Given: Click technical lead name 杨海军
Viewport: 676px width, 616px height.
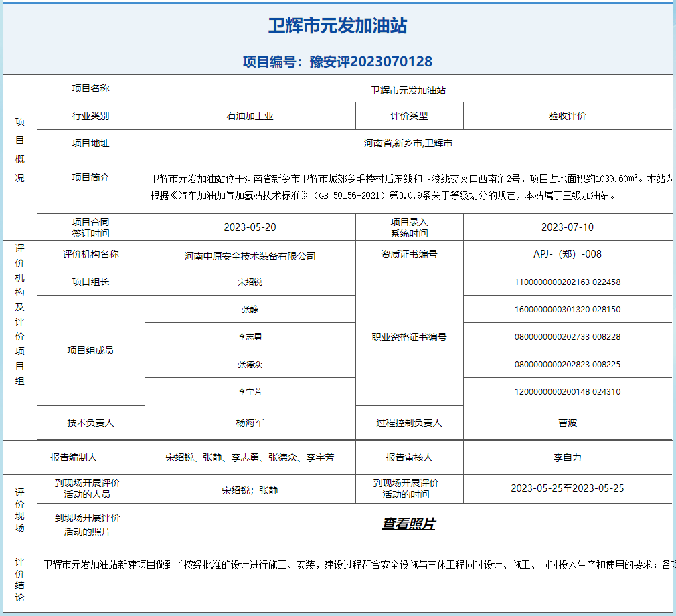Looking at the screenshot, I should [x=250, y=423].
